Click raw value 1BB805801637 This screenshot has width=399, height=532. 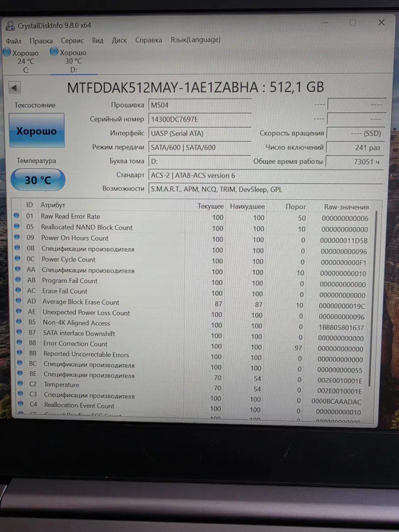[341, 328]
